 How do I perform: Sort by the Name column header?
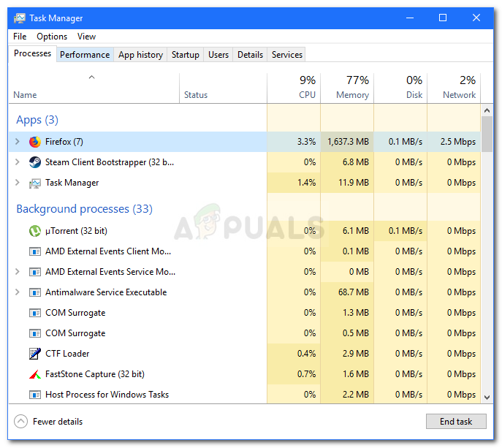click(94, 88)
